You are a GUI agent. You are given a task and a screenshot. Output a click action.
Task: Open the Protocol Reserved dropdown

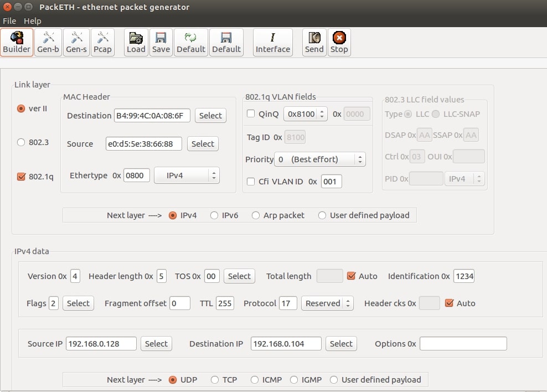click(327, 303)
